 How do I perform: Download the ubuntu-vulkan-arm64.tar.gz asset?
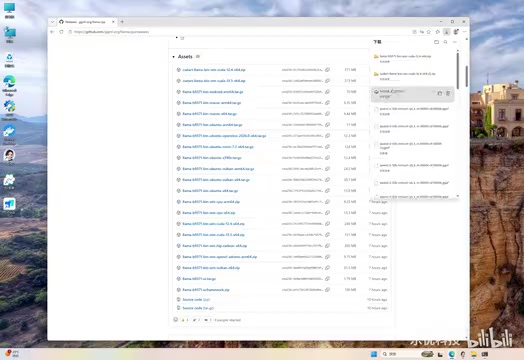218,169
